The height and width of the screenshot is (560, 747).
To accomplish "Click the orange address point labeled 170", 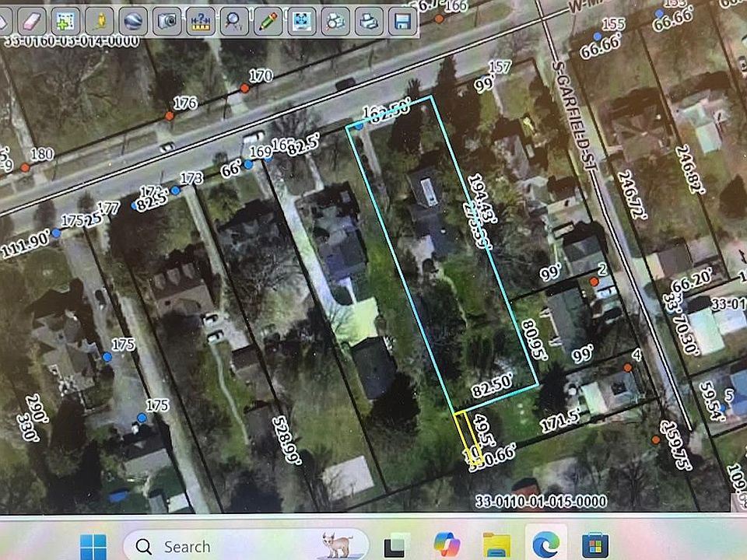I will point(244,88).
